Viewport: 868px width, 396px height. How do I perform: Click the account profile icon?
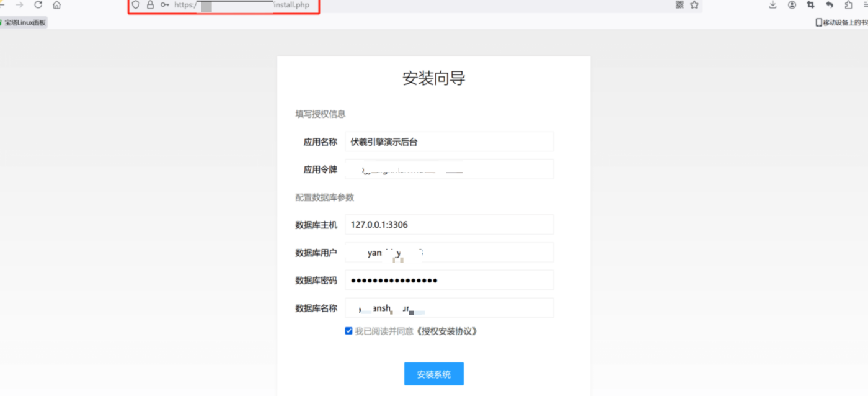[792, 5]
